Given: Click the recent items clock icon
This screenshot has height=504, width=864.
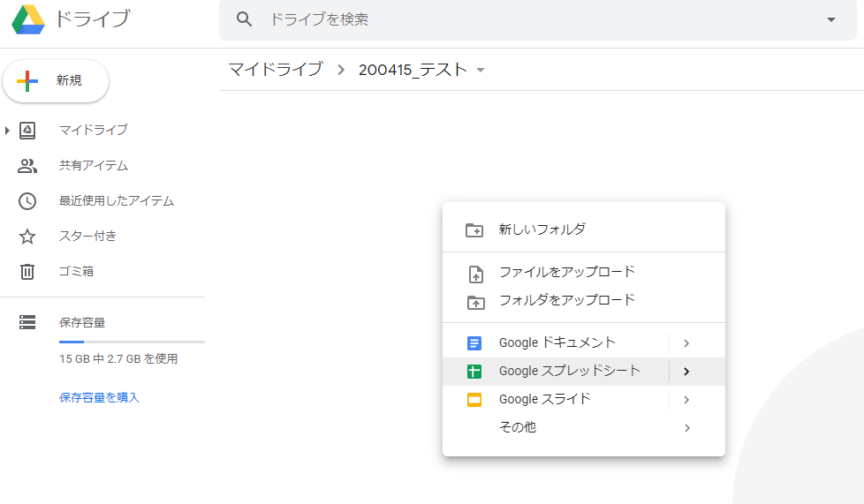Looking at the screenshot, I should (x=27, y=201).
